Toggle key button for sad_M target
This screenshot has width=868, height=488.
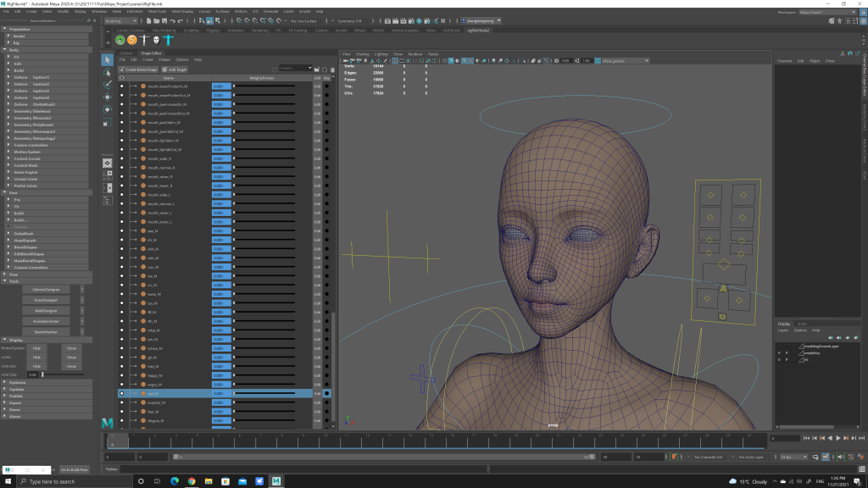click(326, 393)
